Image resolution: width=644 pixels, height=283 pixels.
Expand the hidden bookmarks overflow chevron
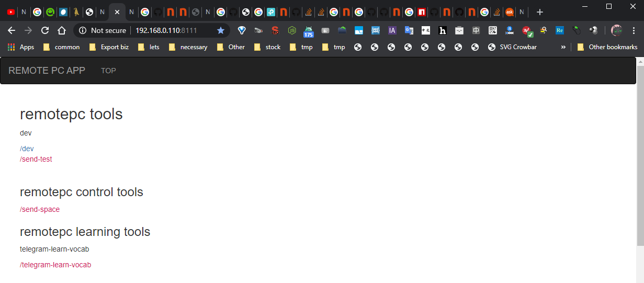click(x=563, y=47)
